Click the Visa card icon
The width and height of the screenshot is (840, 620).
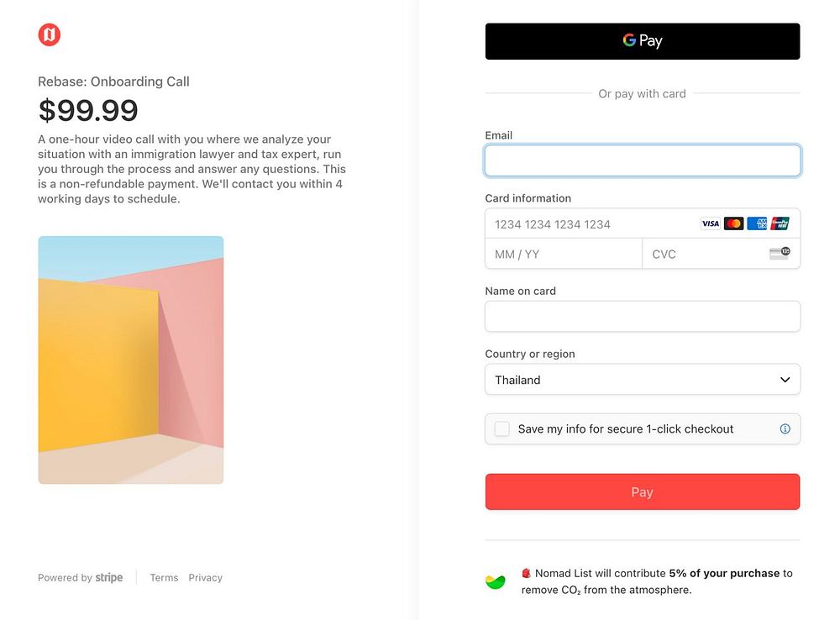point(711,223)
